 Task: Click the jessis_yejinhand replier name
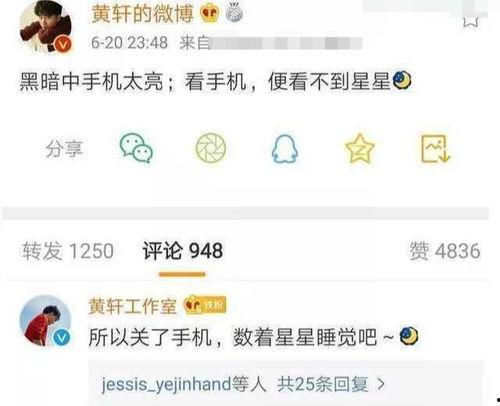click(167, 384)
